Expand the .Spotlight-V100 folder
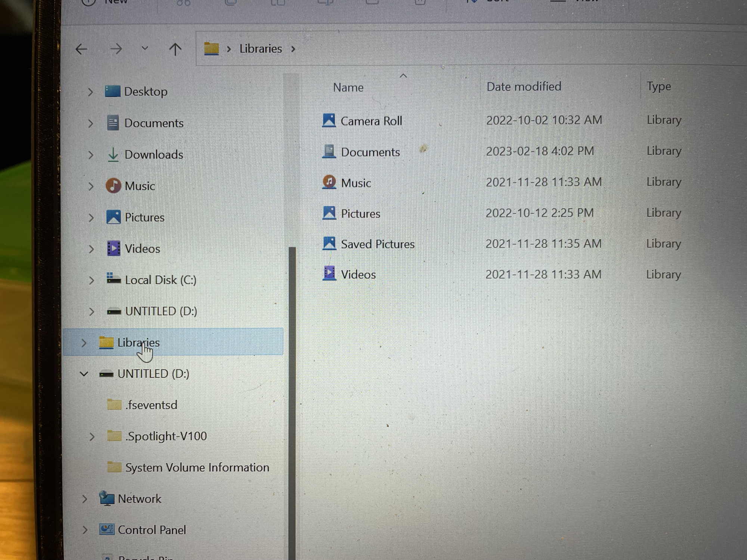747x560 pixels. [x=92, y=436]
